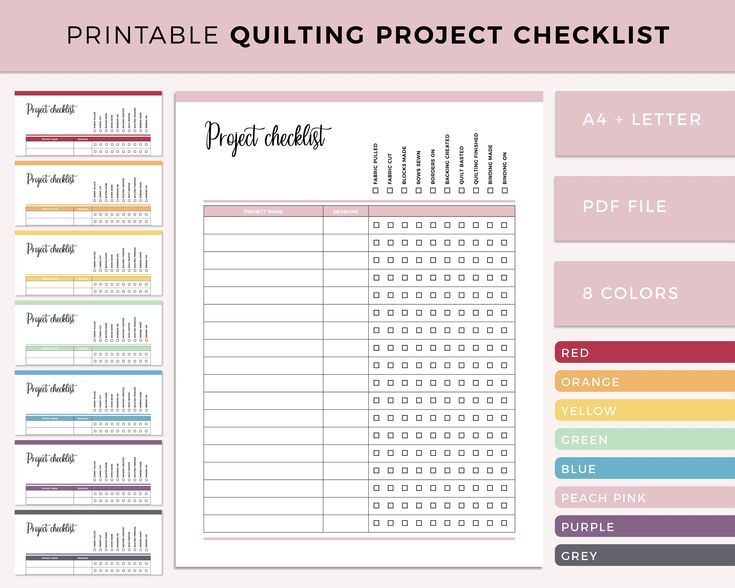Check the Binding On header checkbox

point(505,190)
